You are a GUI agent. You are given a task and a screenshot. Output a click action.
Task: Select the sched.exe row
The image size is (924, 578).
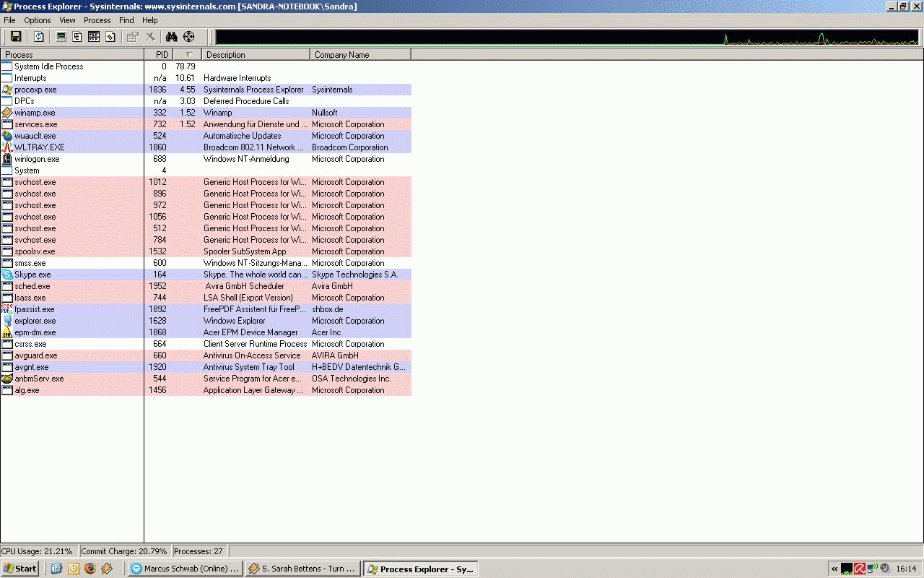click(x=206, y=286)
